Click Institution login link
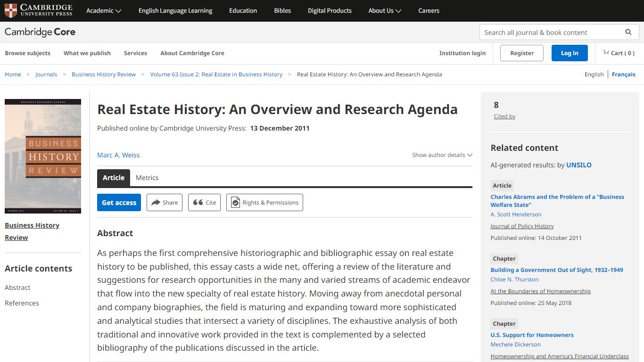 click(x=462, y=53)
